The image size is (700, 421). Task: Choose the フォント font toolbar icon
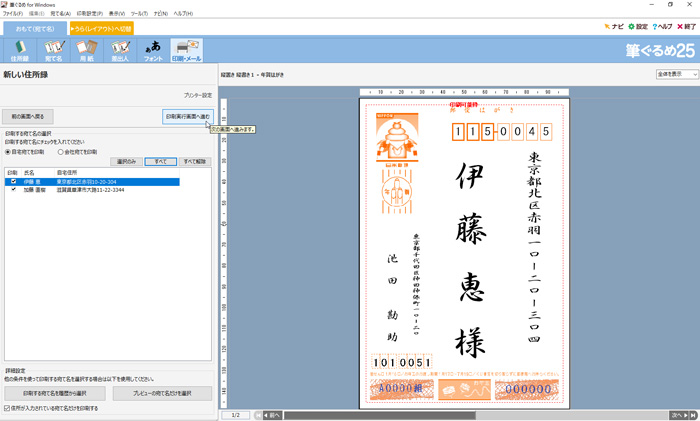point(153,50)
